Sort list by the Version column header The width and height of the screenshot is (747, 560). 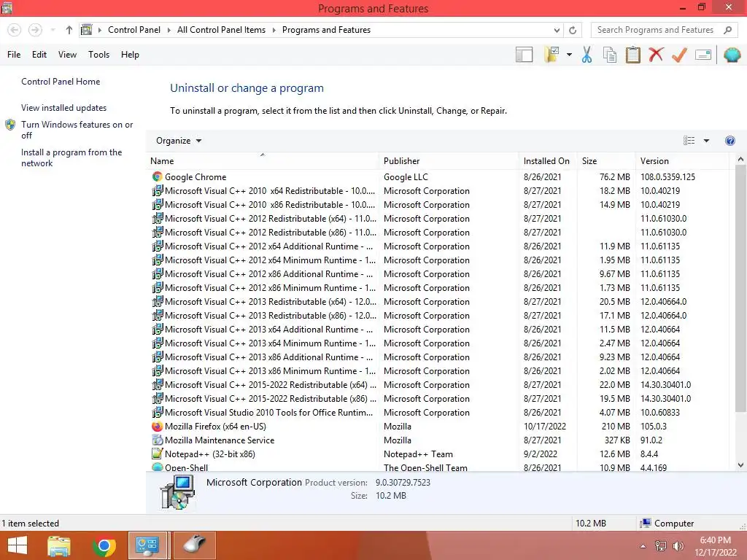click(682, 161)
